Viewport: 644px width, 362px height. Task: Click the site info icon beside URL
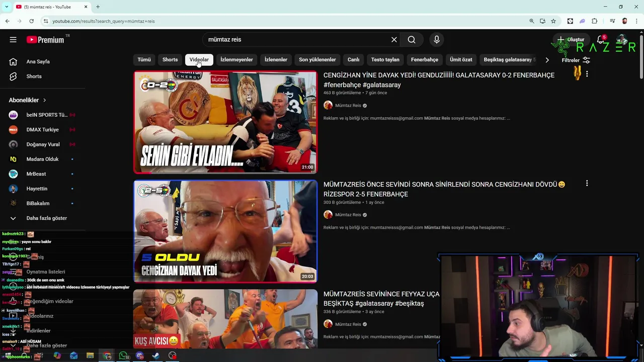[46, 21]
